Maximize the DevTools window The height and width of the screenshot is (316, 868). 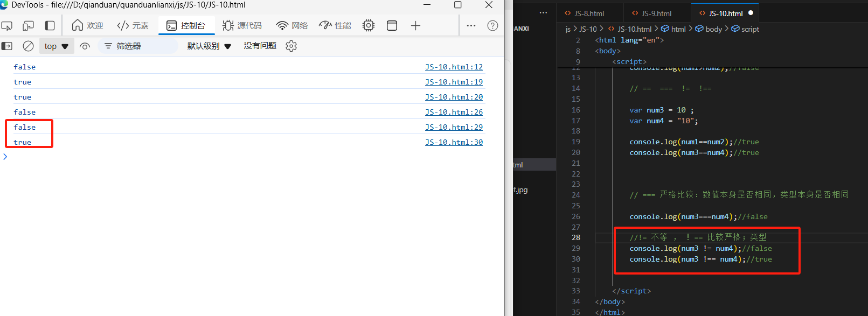[x=457, y=5]
